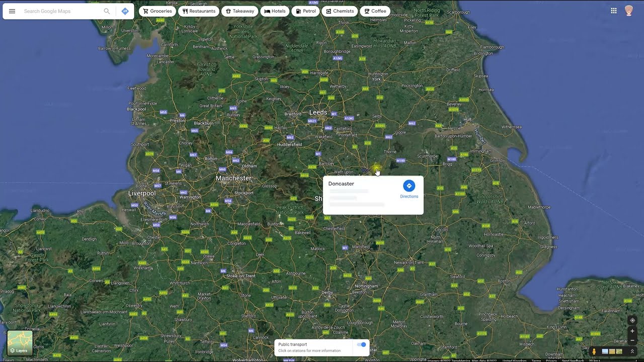Screen dimensions: 644x362
Task: Select the first sky-blue imagery thumbnail
Action: point(605,351)
